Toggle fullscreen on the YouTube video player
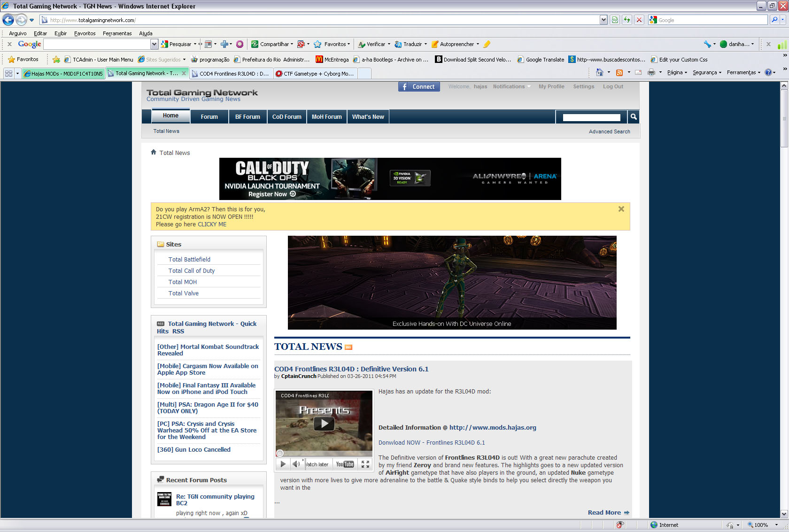The width and height of the screenshot is (789, 532). coord(365,464)
